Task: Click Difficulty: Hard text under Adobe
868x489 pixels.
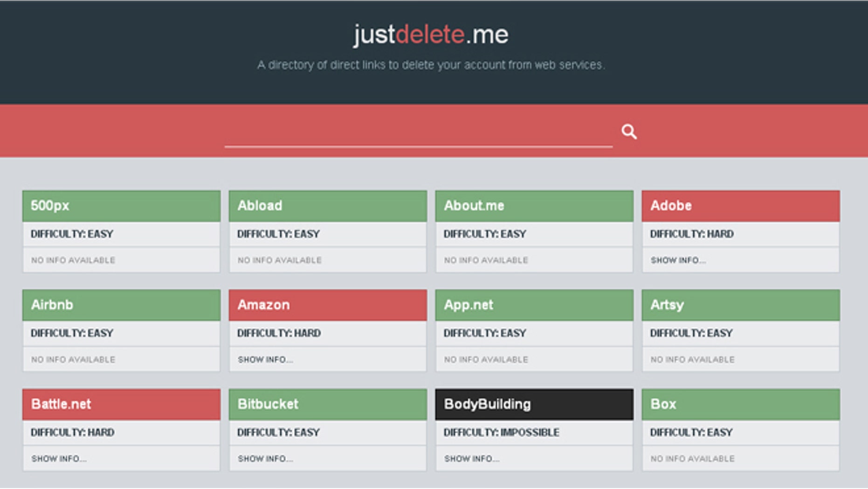Action: click(x=692, y=234)
